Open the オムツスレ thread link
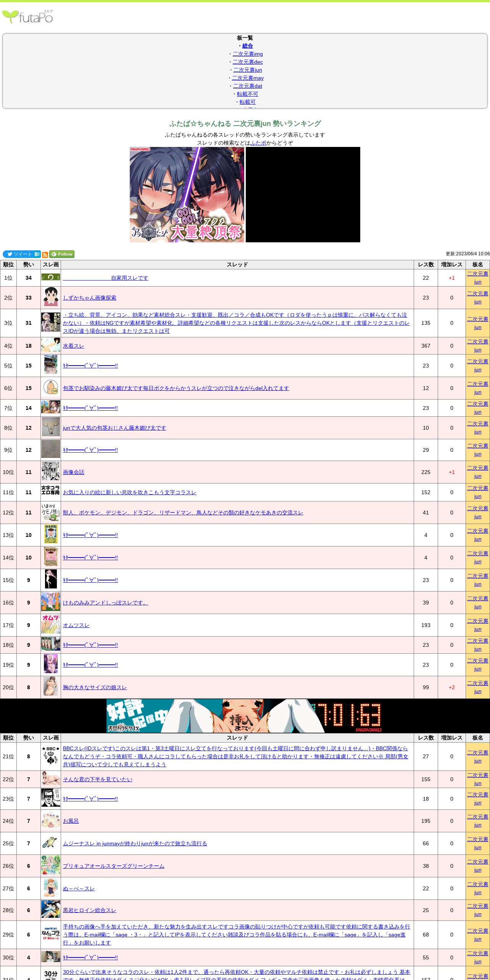This screenshot has width=490, height=980. tap(76, 625)
